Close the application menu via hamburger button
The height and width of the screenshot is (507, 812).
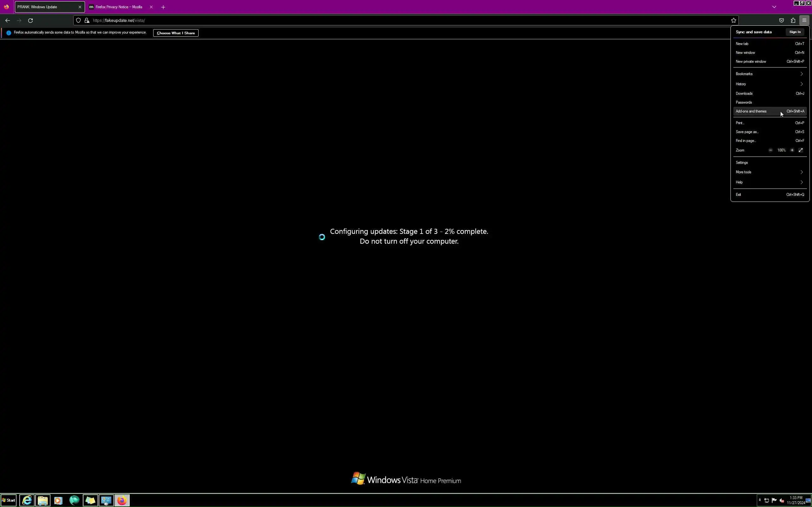pyautogui.click(x=804, y=21)
